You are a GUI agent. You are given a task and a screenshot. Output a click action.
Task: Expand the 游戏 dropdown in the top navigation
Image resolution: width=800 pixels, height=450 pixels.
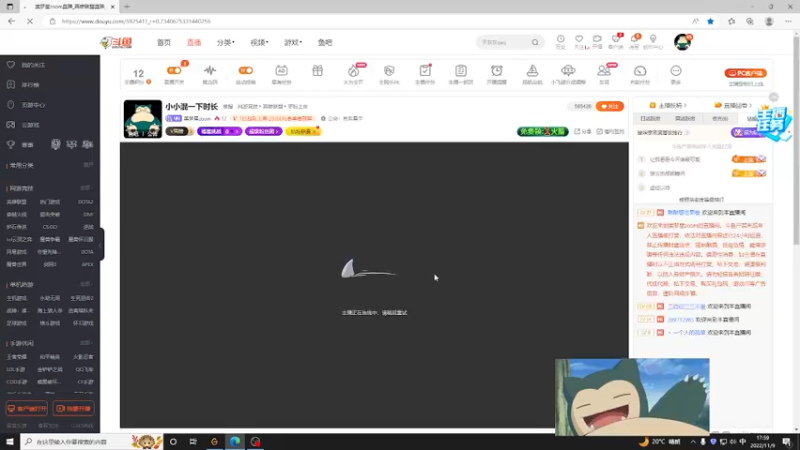(x=293, y=42)
